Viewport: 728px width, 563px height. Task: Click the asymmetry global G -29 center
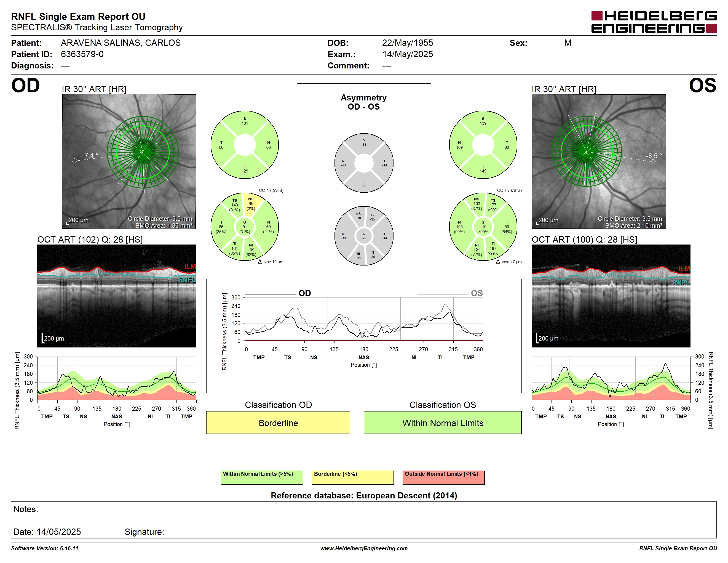(x=364, y=236)
